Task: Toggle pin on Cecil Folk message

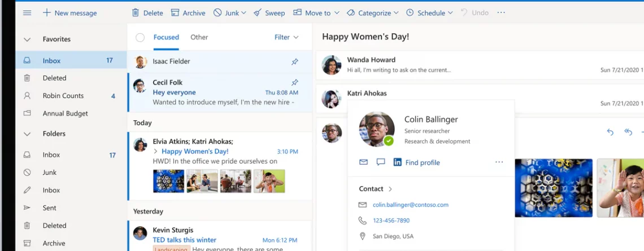Action: [295, 82]
